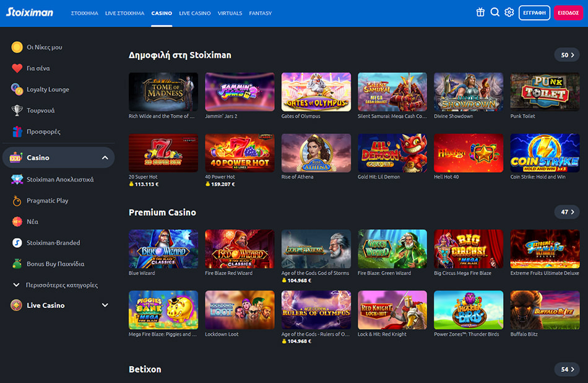Open Hell Hot 40 game thumbnail
The width and height of the screenshot is (588, 383).
[469, 153]
